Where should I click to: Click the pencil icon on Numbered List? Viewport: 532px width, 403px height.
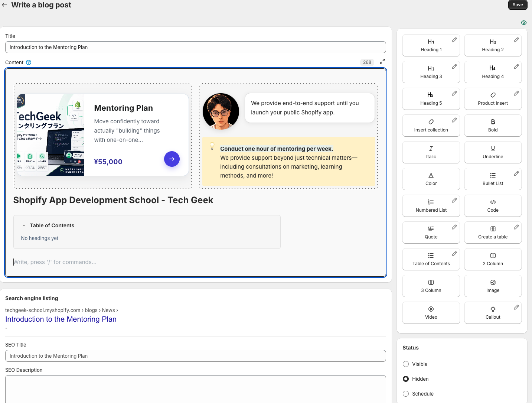point(454,200)
